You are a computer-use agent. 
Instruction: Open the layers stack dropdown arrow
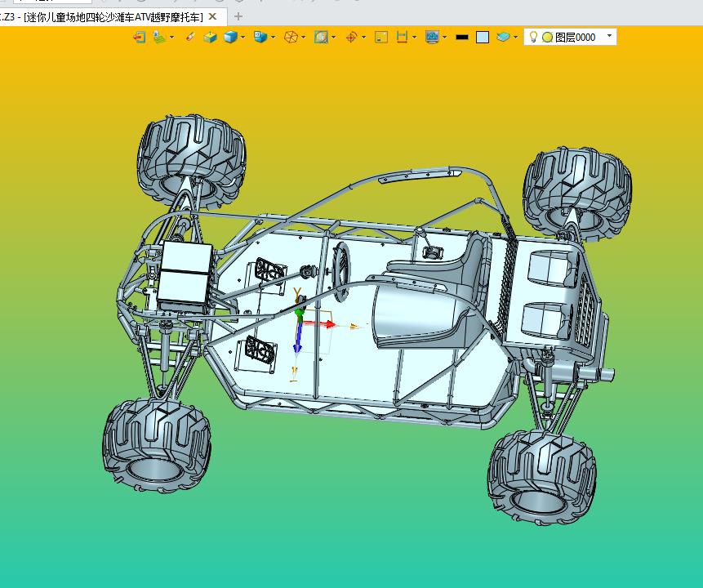click(515, 38)
